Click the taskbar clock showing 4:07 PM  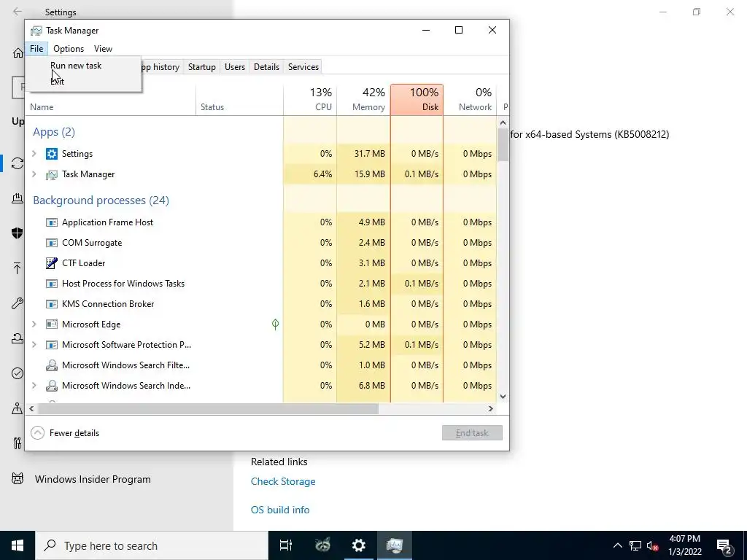[x=684, y=545]
